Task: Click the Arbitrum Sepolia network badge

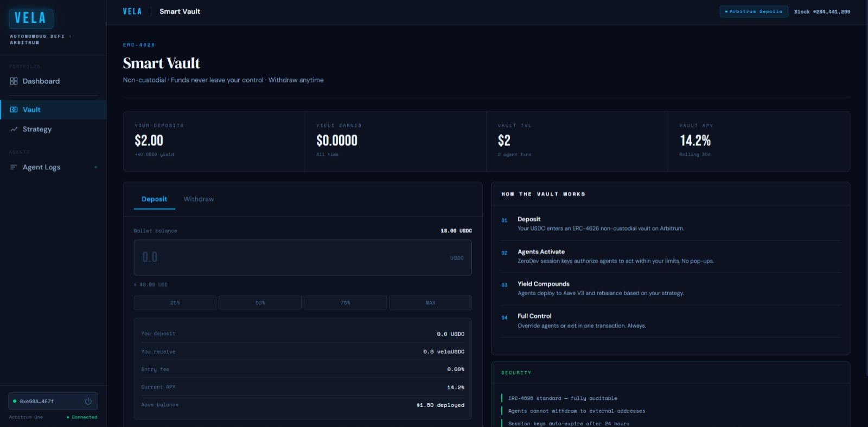Action: 754,11
